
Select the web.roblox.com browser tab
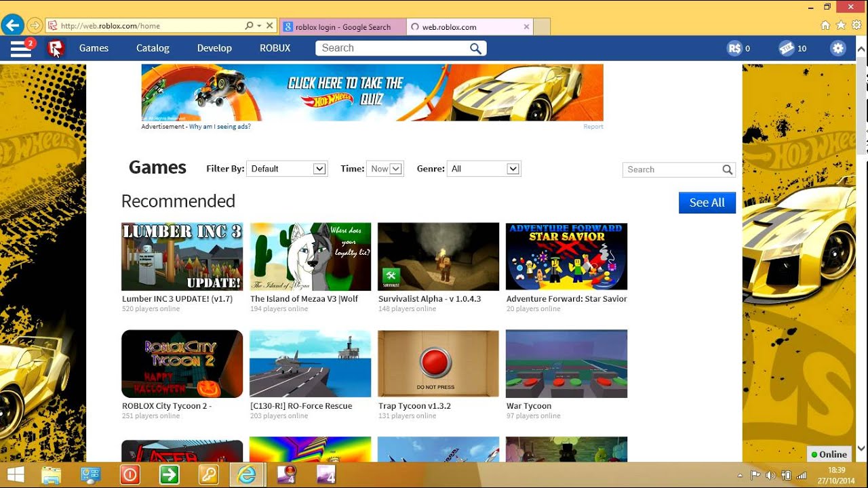(x=471, y=27)
